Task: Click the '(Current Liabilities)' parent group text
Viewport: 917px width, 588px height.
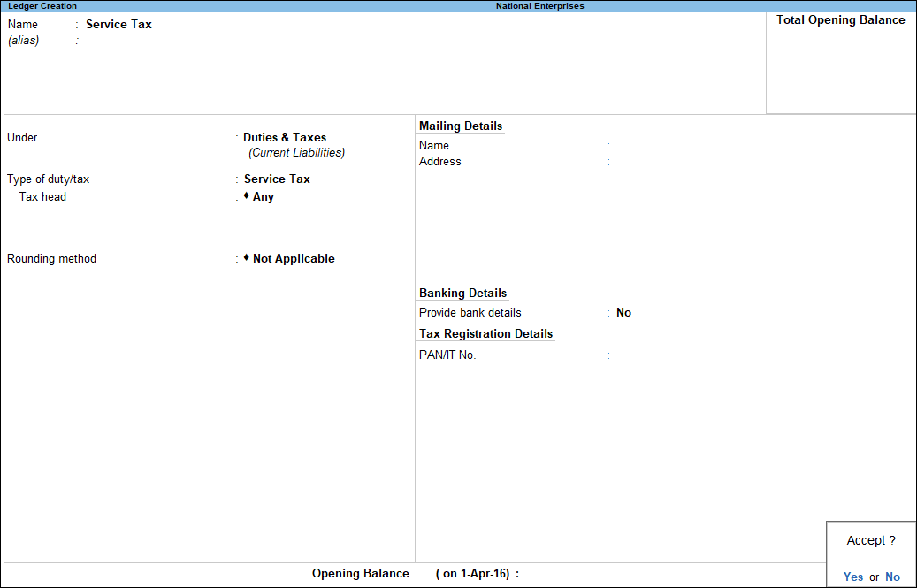Action: 296,153
